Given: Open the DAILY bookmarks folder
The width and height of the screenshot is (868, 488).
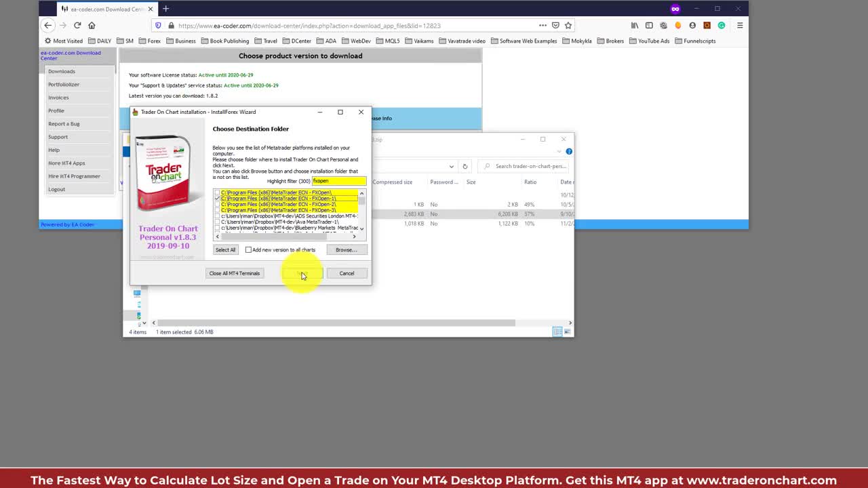Looking at the screenshot, I should click(99, 41).
